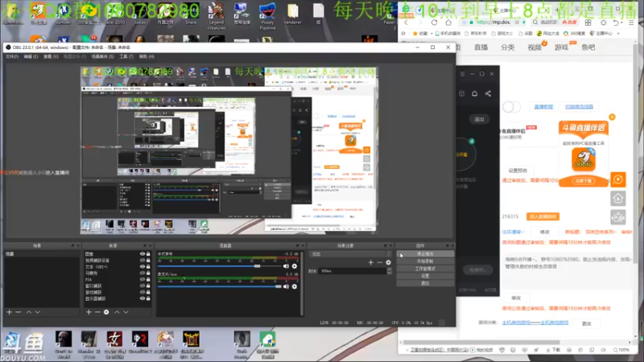Toggle visibility of the first source (图像)
Viewport: 644px width, 362px height.
tap(142, 254)
